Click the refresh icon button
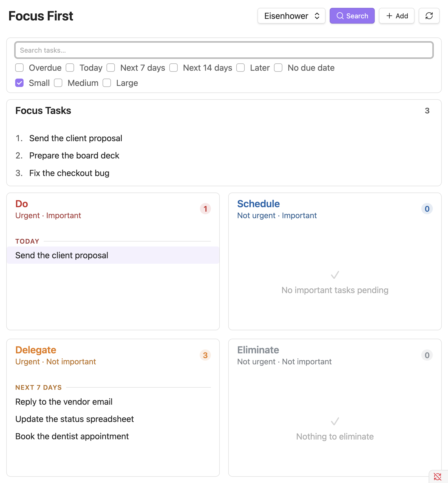This screenshot has width=448, height=483. pyautogui.click(x=429, y=16)
